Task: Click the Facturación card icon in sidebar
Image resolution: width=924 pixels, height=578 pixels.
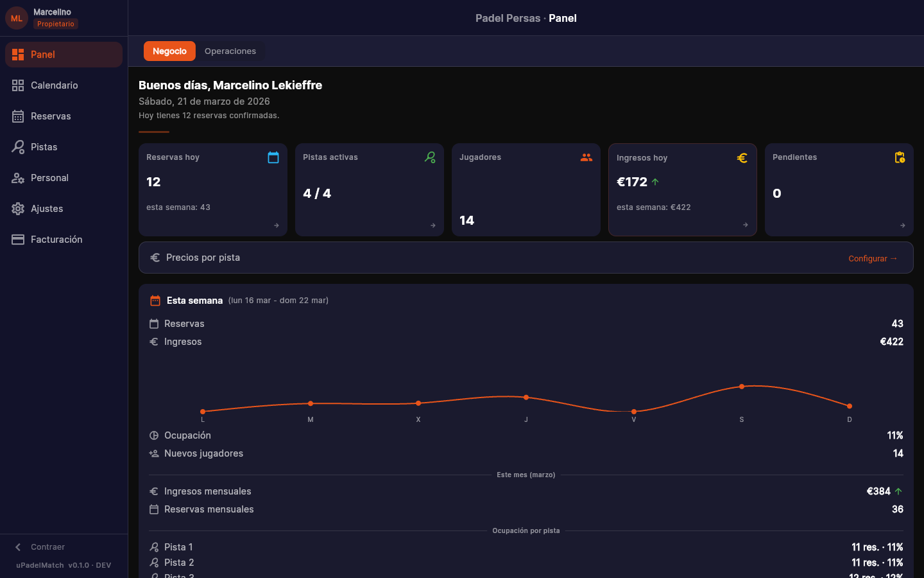Action: [18, 240]
